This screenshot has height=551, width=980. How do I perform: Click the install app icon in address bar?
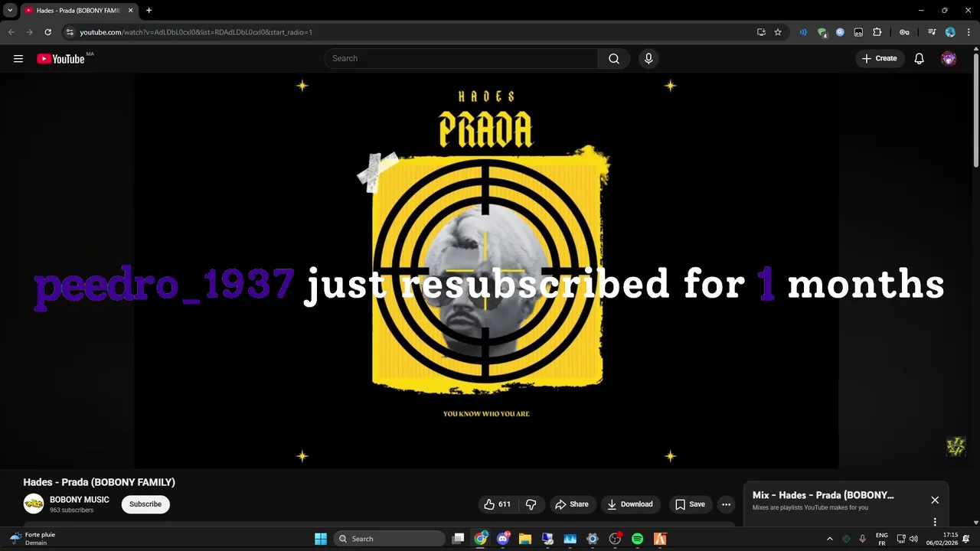pos(761,32)
